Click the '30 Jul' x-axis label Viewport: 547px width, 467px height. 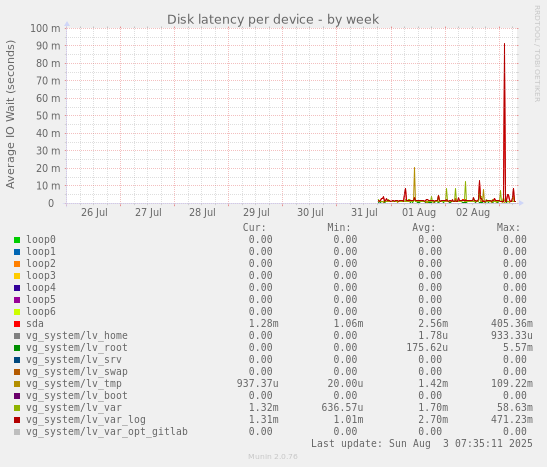tap(310, 212)
